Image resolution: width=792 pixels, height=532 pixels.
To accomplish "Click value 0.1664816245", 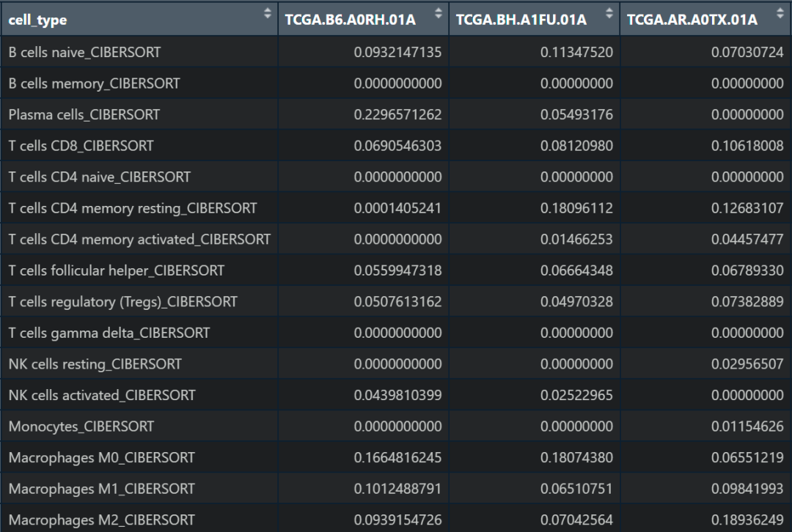I will click(397, 458).
